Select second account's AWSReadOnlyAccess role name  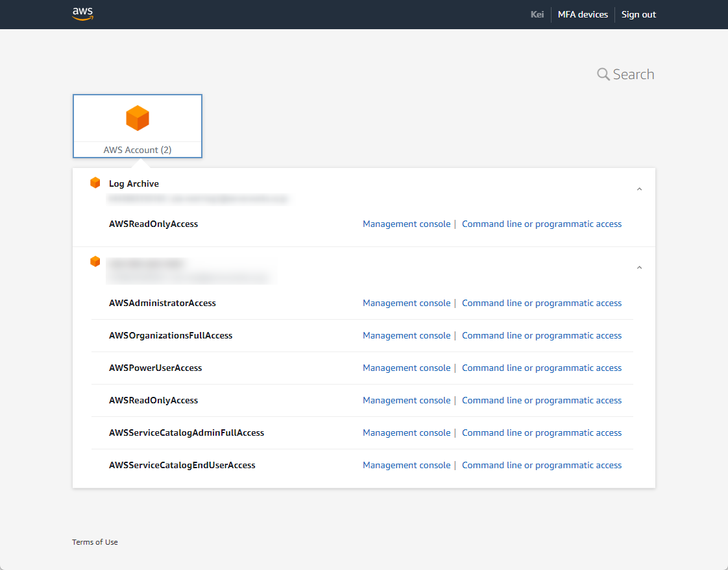point(153,400)
